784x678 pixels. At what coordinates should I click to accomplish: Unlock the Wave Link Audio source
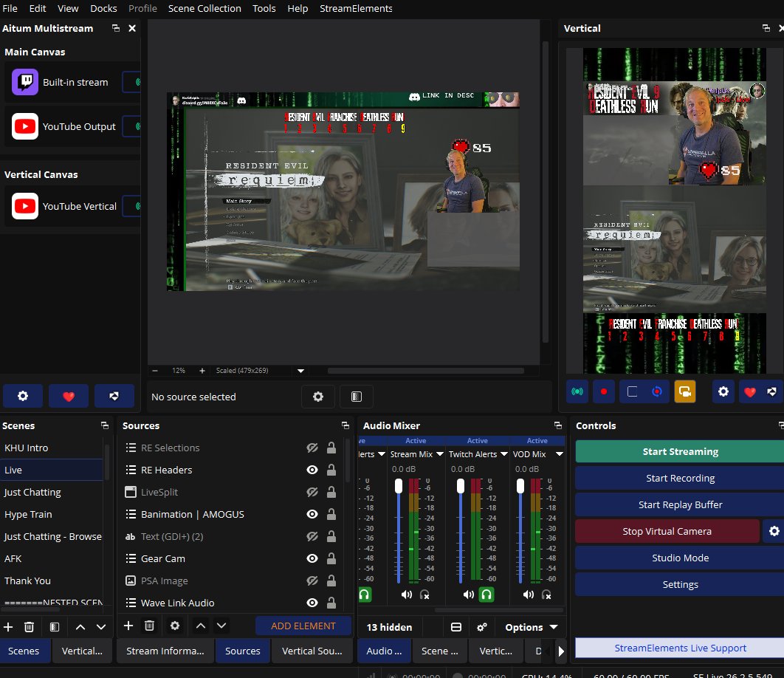click(331, 603)
